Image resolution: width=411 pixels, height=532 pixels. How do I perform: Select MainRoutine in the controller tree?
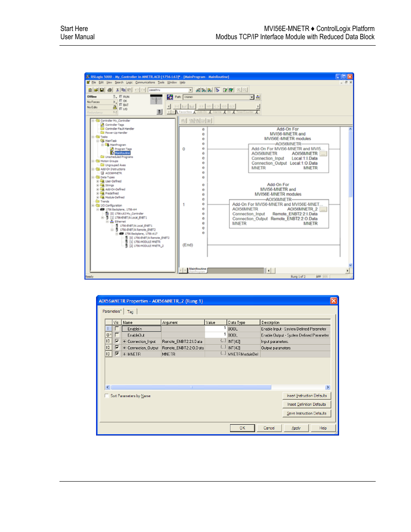[122, 153]
